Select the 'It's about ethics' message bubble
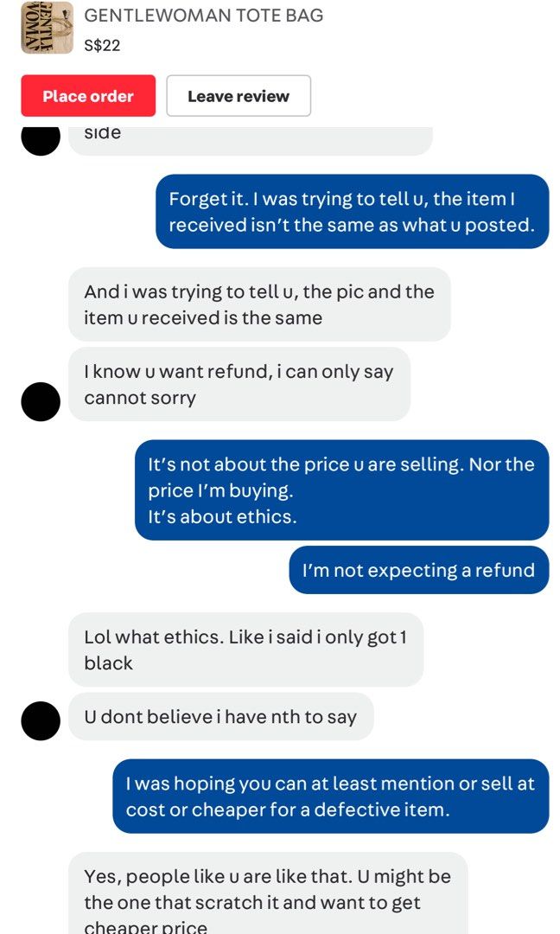The image size is (560, 934). (x=342, y=490)
